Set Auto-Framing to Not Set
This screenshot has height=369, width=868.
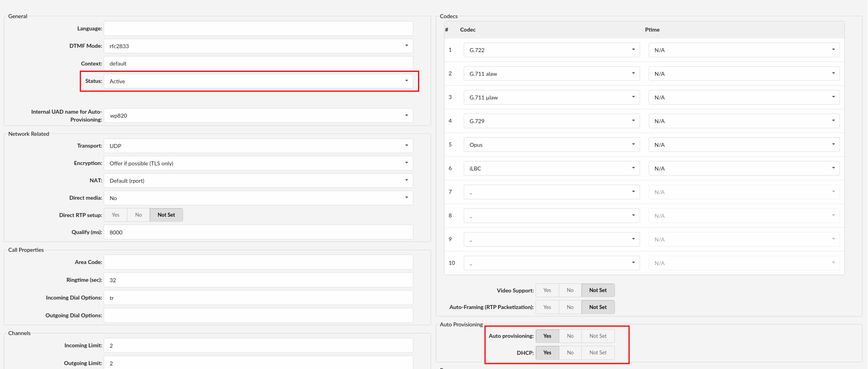pos(598,307)
